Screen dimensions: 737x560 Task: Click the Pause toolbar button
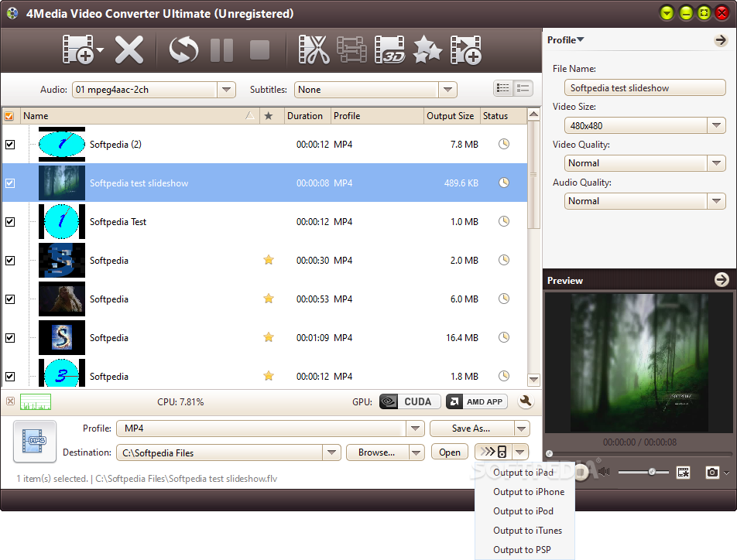click(x=222, y=50)
